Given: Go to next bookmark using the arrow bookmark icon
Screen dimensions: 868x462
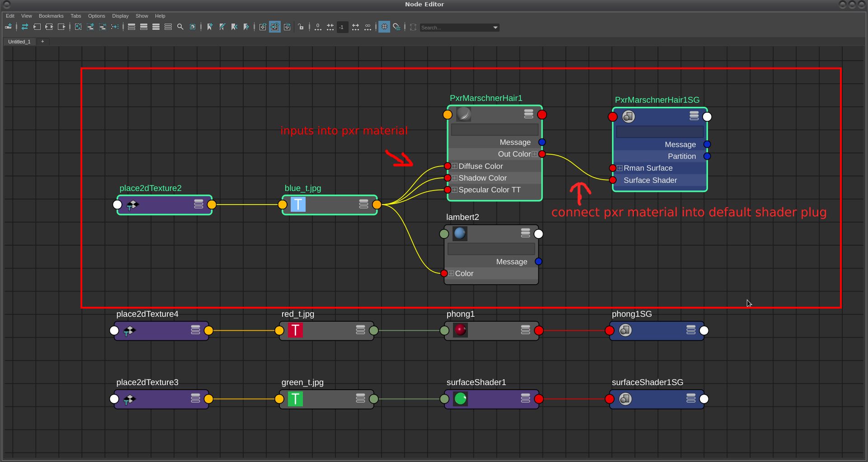Looking at the screenshot, I should tap(246, 27).
